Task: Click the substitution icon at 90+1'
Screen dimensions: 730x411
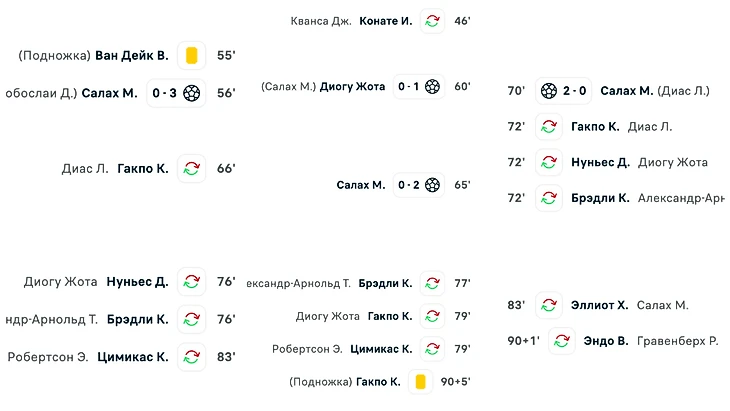Action: coord(561,341)
